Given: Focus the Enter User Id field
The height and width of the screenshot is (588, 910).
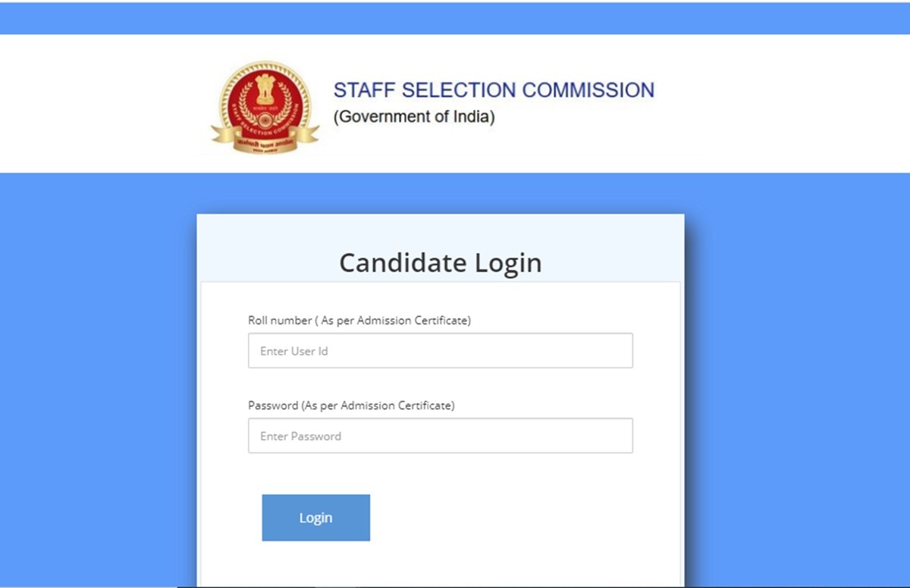Looking at the screenshot, I should [440, 351].
